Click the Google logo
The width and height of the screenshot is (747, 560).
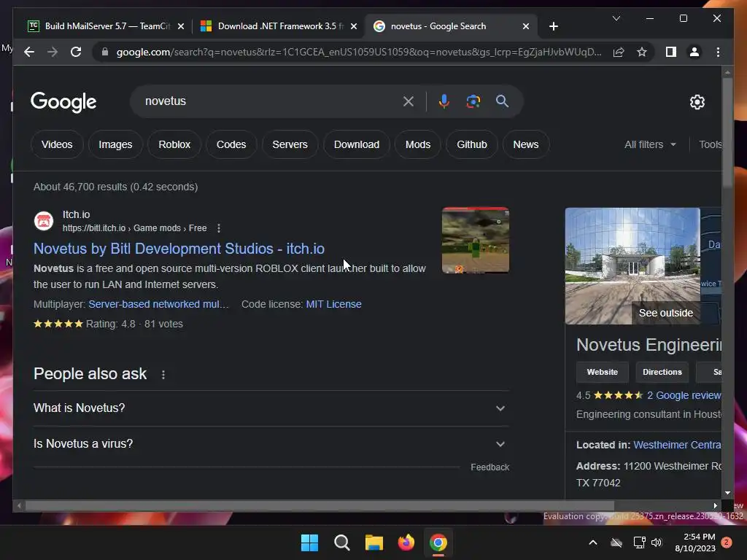pos(63,102)
